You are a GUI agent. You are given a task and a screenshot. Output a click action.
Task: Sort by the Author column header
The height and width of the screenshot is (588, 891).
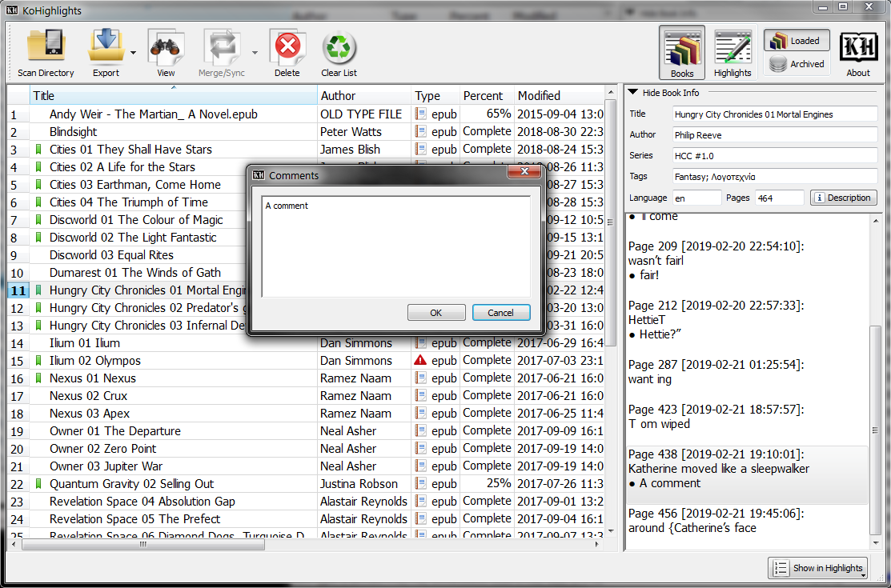364,95
